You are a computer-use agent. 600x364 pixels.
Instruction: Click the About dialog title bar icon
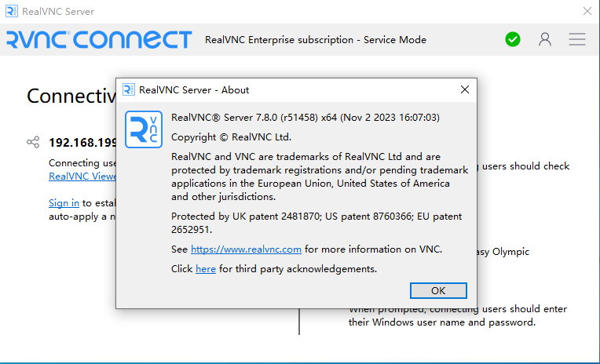click(129, 89)
